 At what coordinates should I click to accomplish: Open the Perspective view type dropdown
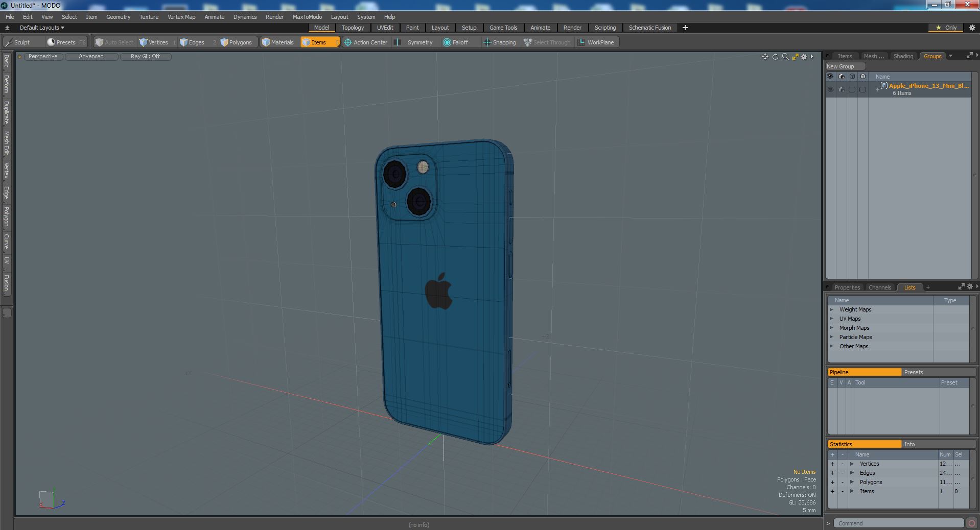point(43,56)
